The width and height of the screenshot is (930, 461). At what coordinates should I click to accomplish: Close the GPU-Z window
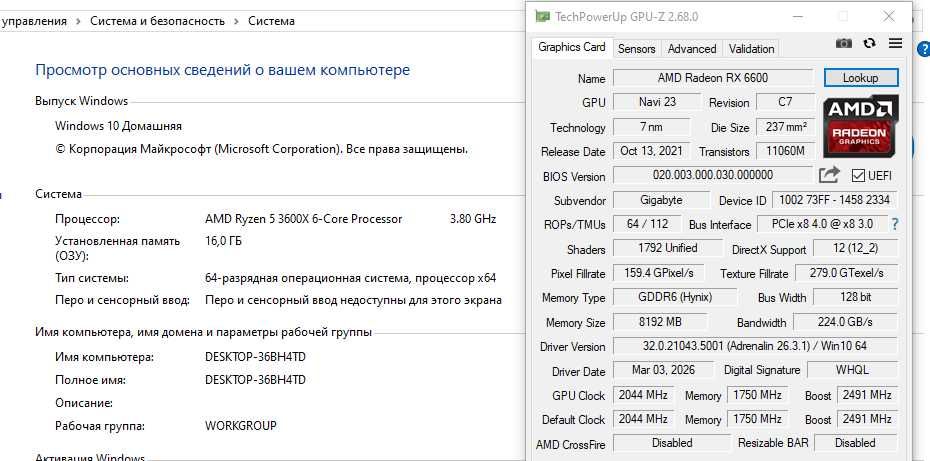coord(889,17)
